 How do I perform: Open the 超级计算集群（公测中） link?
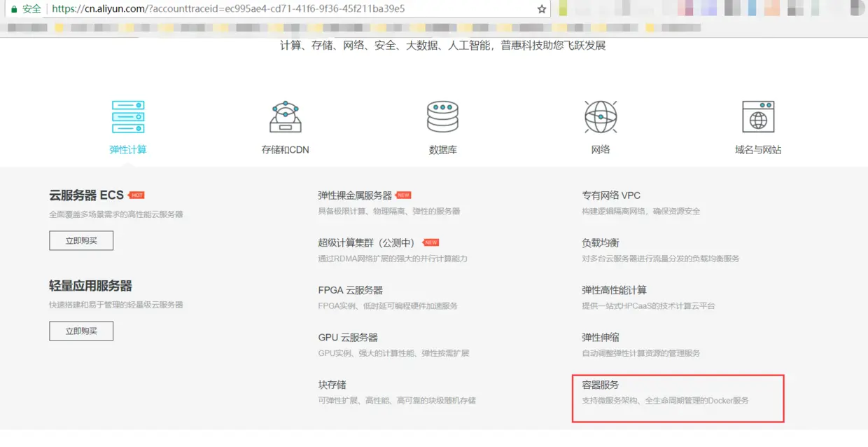(369, 243)
